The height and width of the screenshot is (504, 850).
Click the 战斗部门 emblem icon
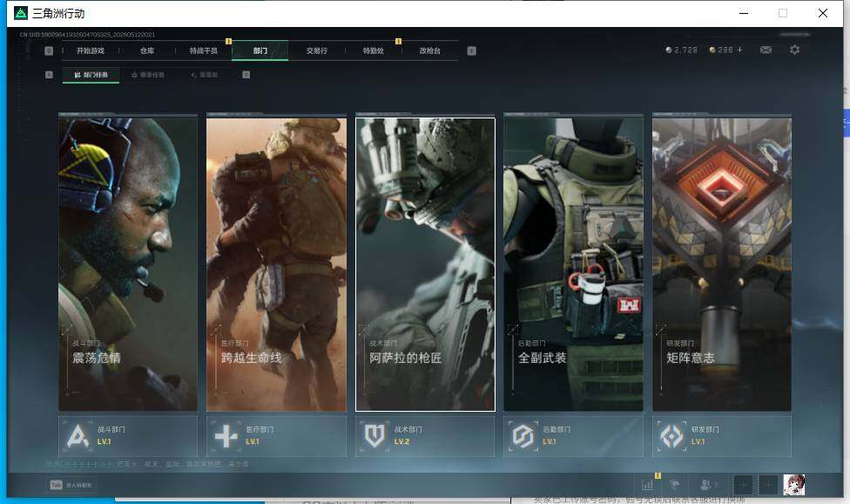click(78, 436)
